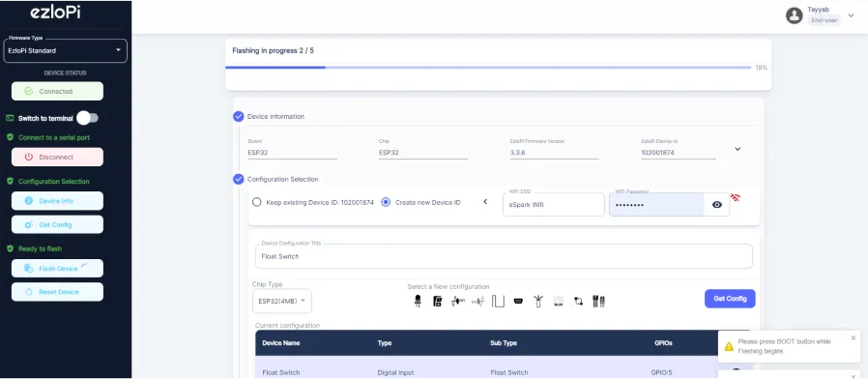Select the LED configuration icon

tap(418, 301)
